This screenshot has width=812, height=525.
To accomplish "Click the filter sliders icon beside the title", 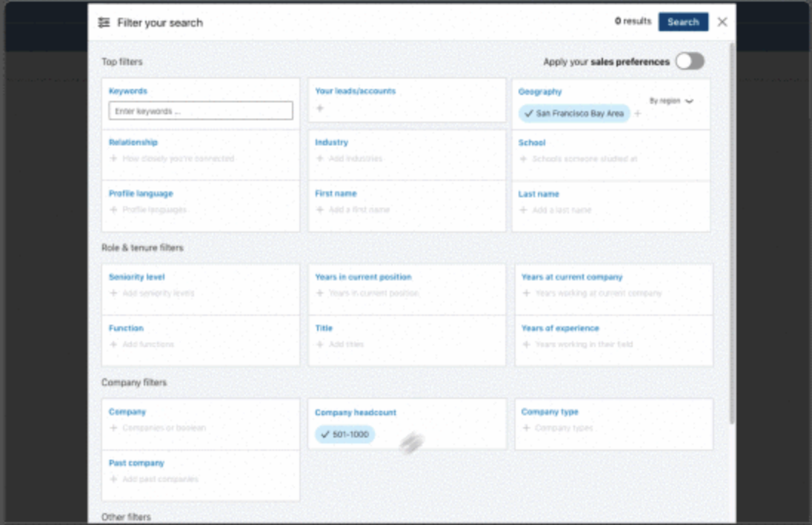I will (x=104, y=22).
